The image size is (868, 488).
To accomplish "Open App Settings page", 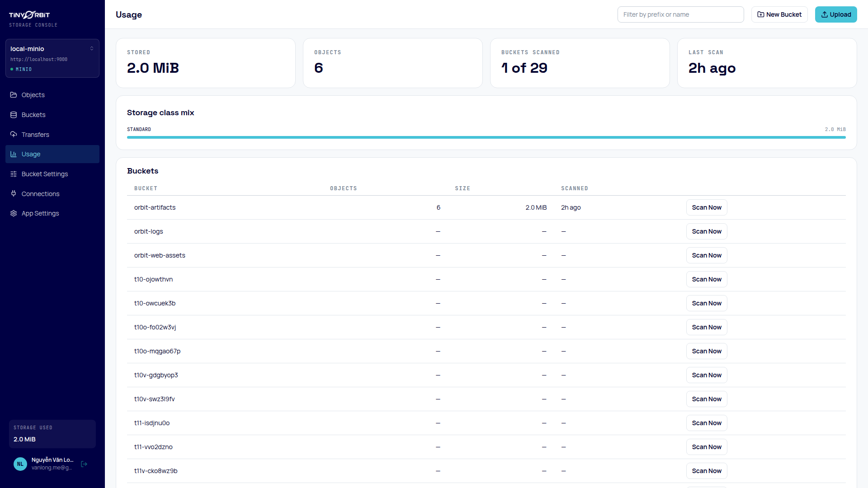I will [x=52, y=213].
